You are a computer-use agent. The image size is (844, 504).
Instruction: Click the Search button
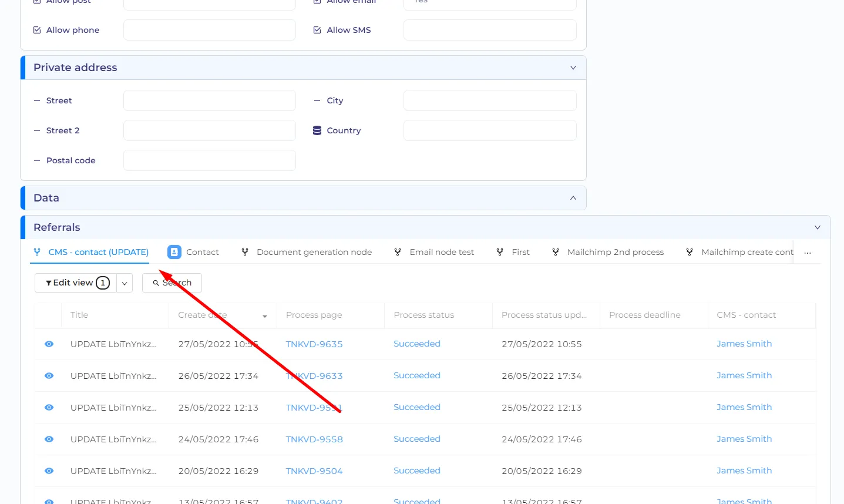coord(172,283)
